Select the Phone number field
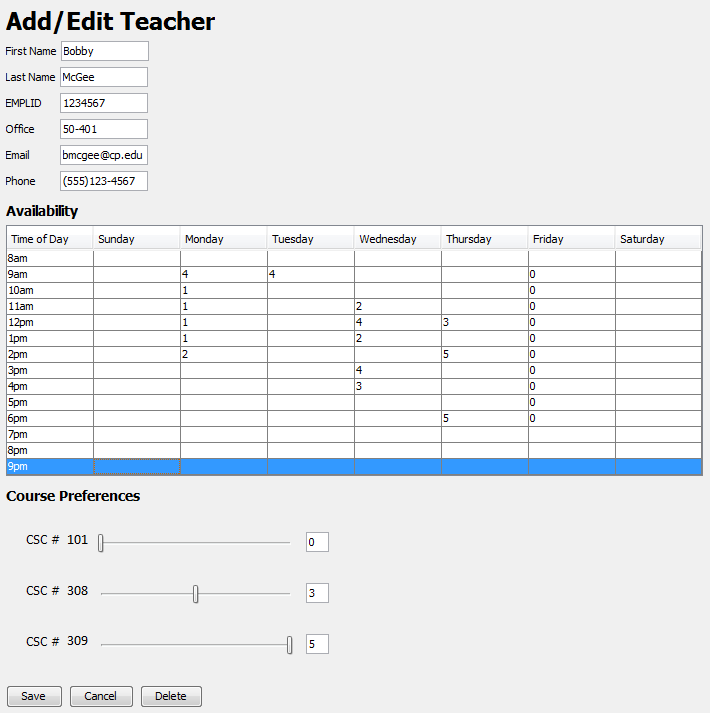711x713 pixels. [104, 181]
